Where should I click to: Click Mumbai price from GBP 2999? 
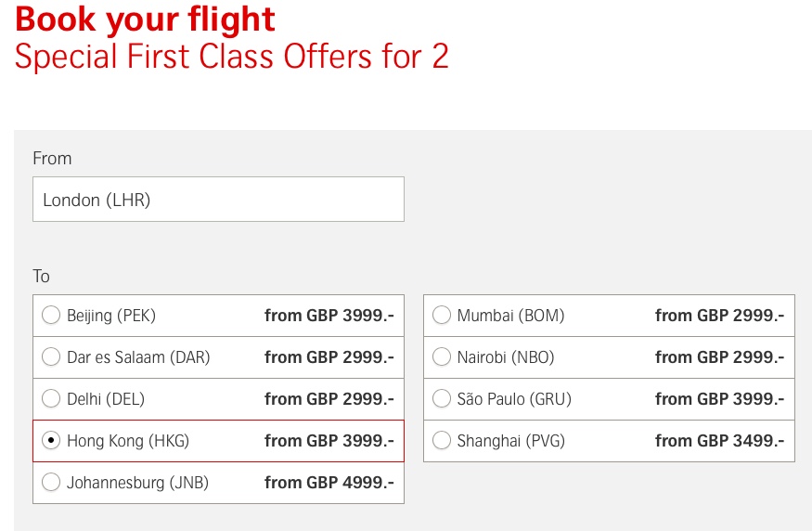click(719, 316)
